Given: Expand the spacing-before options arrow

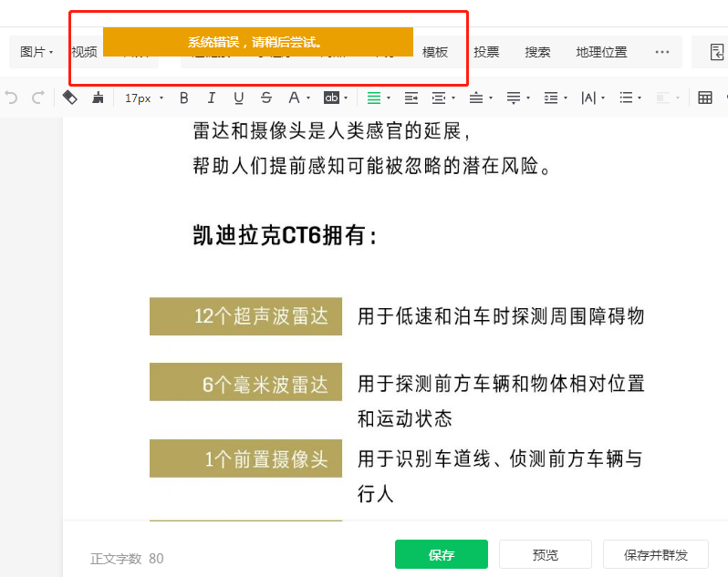Looking at the screenshot, I should click(x=491, y=98).
